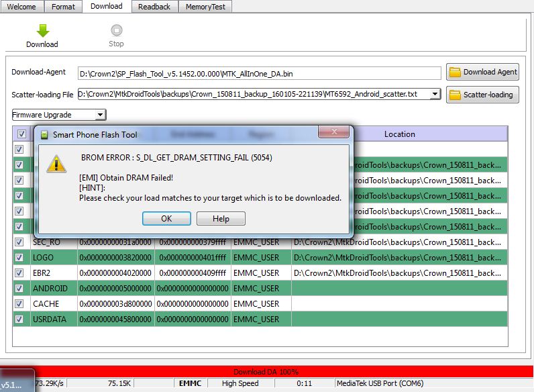The height and width of the screenshot is (392, 534).
Task: Switch to the Format tab
Action: 64,7
